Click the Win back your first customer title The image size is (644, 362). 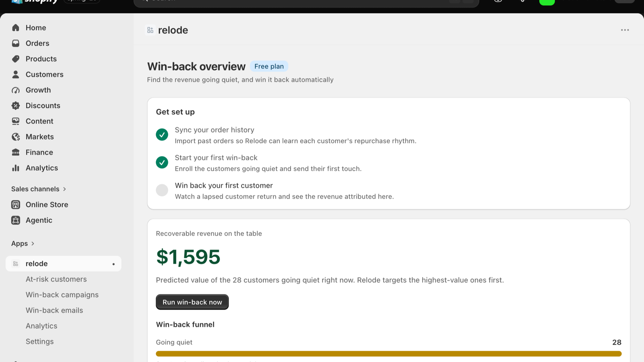click(x=224, y=185)
